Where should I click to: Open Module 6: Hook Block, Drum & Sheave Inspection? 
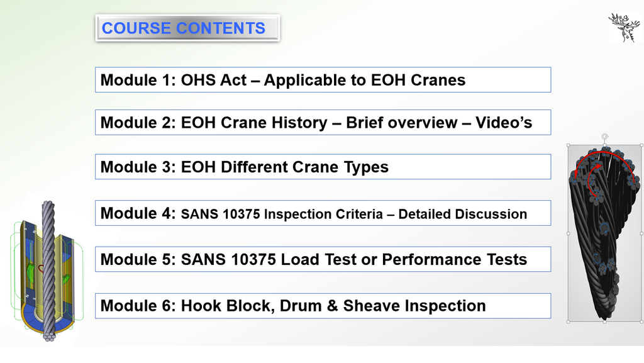[323, 306]
